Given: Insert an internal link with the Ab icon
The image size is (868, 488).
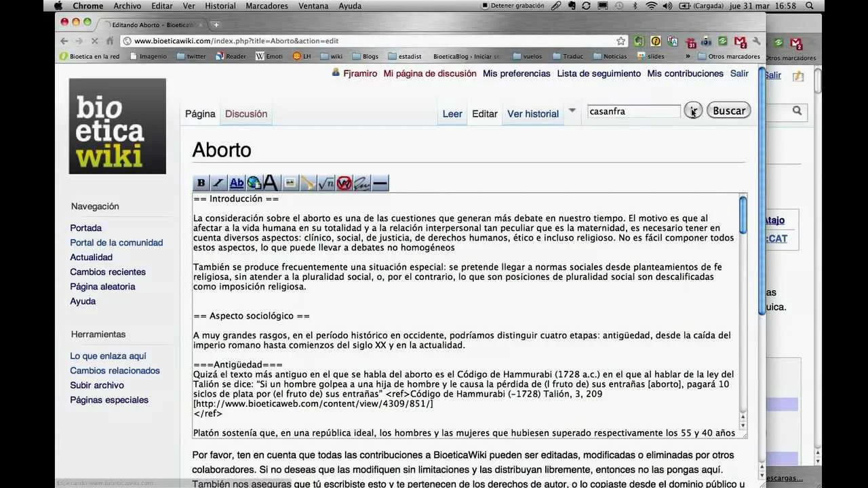Looking at the screenshot, I should click(x=237, y=183).
